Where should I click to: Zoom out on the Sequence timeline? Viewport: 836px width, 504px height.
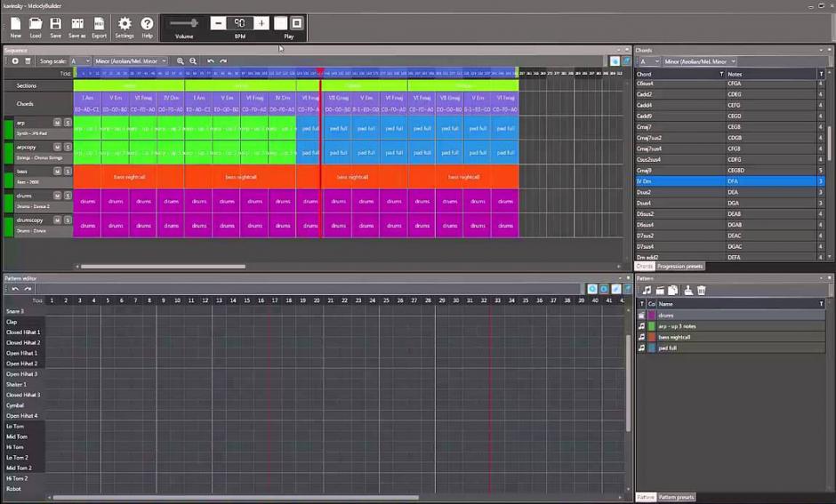pyautogui.click(x=193, y=61)
